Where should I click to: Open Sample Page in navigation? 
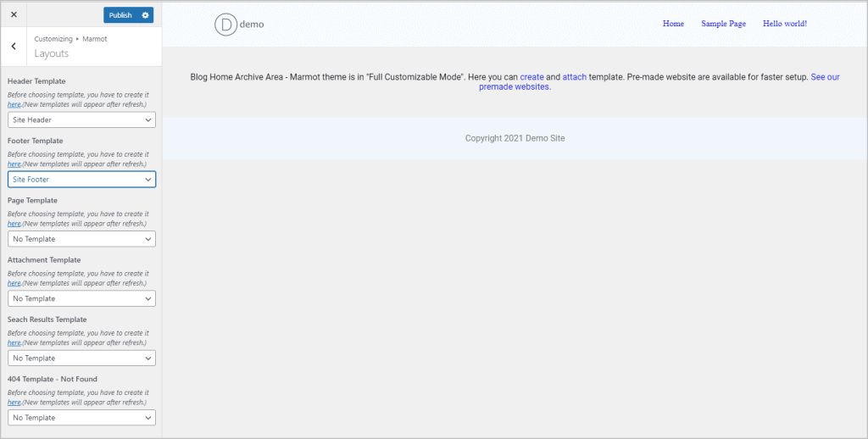click(x=723, y=24)
